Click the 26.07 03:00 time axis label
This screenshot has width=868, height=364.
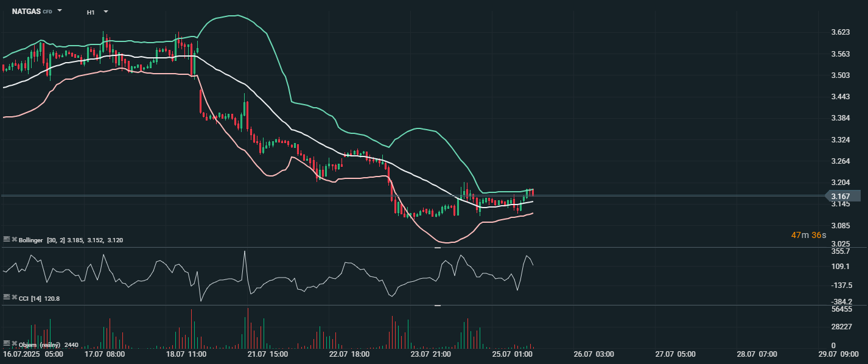(593, 354)
